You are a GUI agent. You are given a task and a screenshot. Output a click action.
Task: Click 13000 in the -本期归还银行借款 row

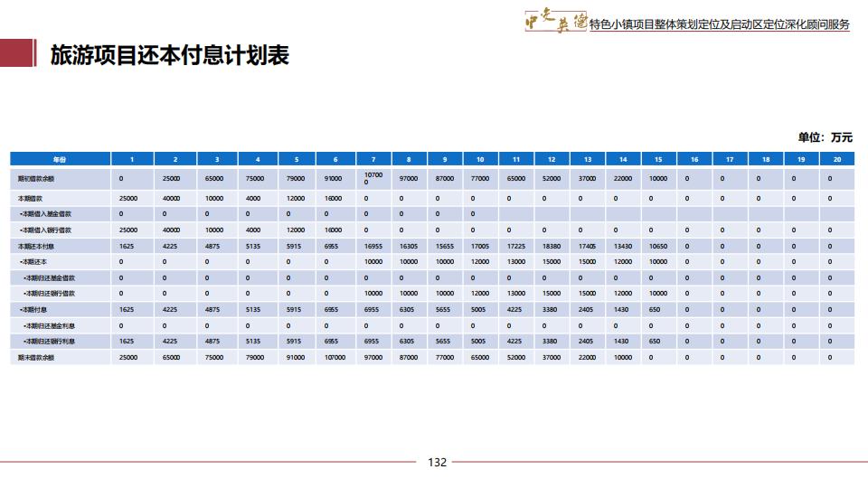516,293
